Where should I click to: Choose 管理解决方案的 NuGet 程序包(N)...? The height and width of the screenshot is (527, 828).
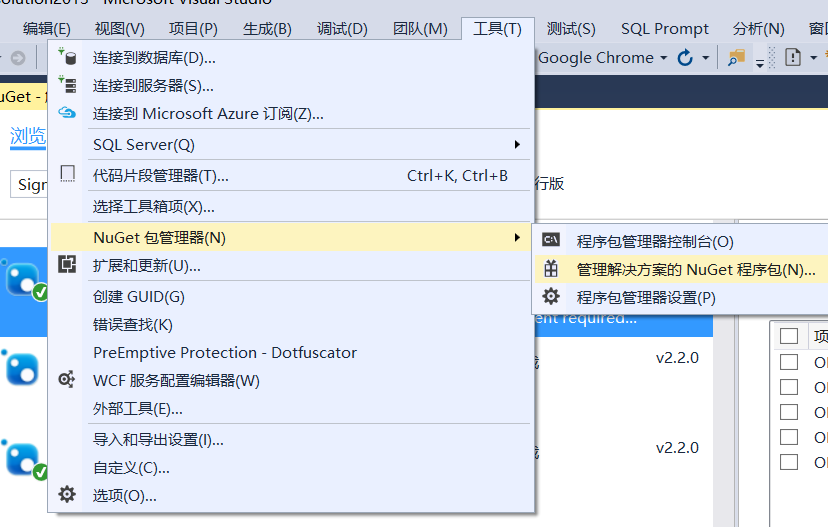tap(681, 269)
